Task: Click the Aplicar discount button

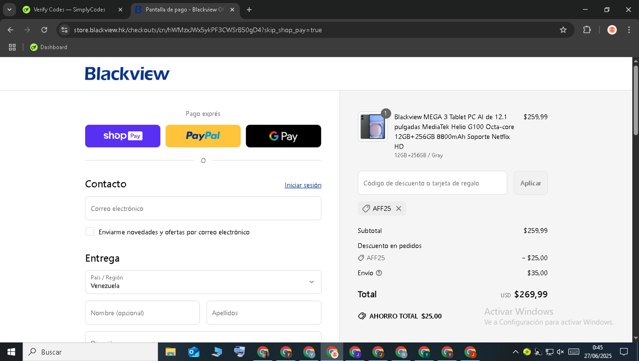Action: [x=530, y=183]
